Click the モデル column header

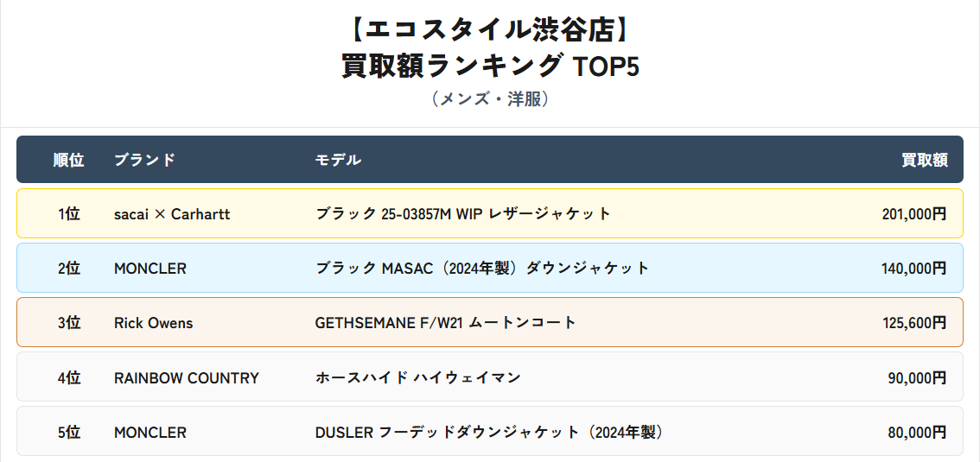pyautogui.click(x=338, y=160)
